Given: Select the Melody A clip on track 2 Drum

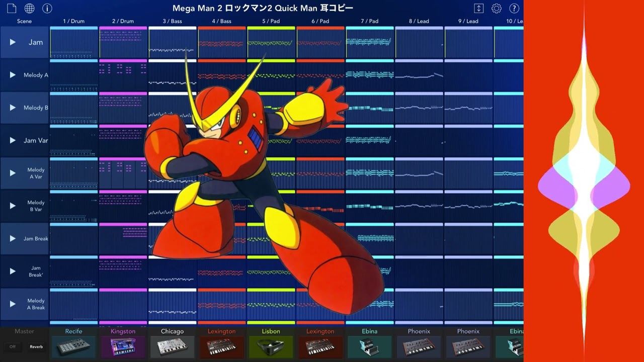Looking at the screenshot, I should [x=123, y=75].
